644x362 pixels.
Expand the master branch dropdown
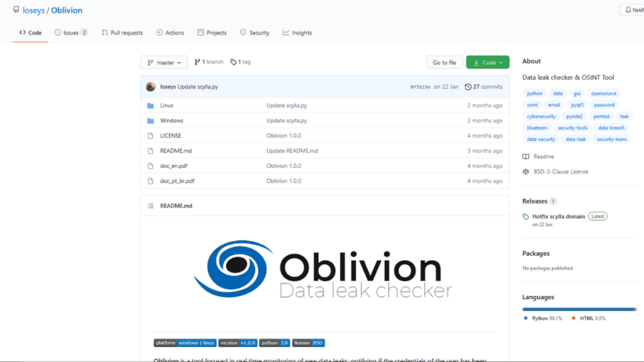164,62
